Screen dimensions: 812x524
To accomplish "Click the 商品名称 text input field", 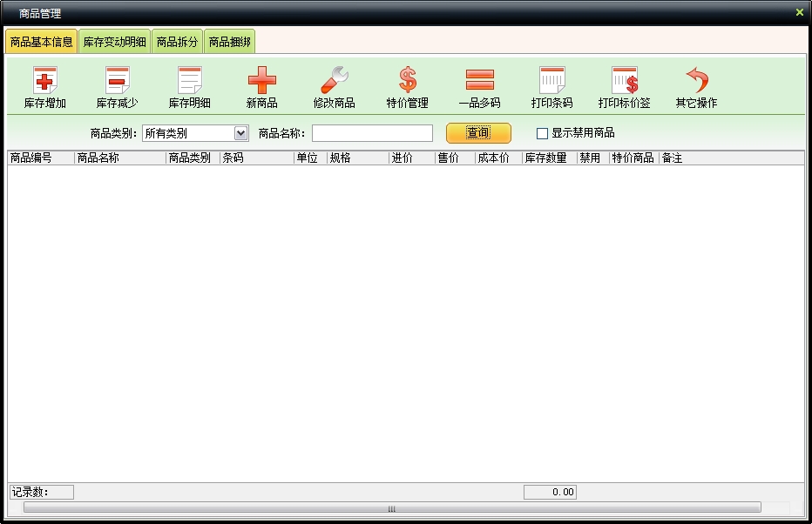I will coord(372,133).
